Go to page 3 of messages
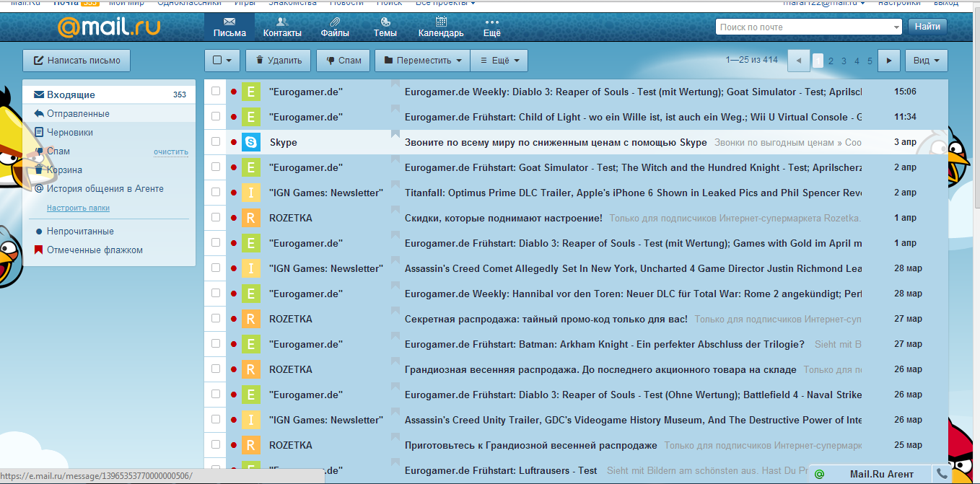Viewport: 980px width, 484px height. 844,61
